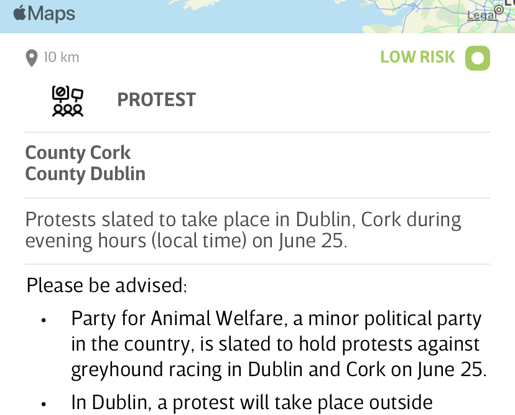Click the Apple logo in the map corner
515x415 pixels.
20,13
